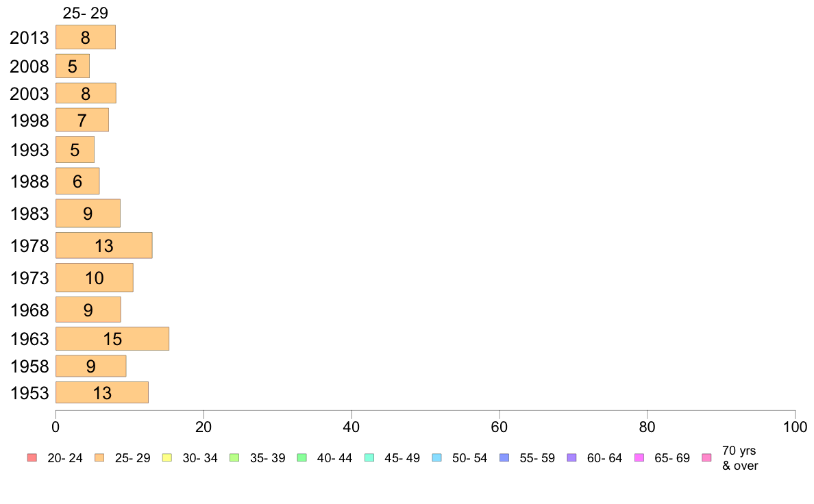Click the 2008 bar with value 5

[73, 66]
